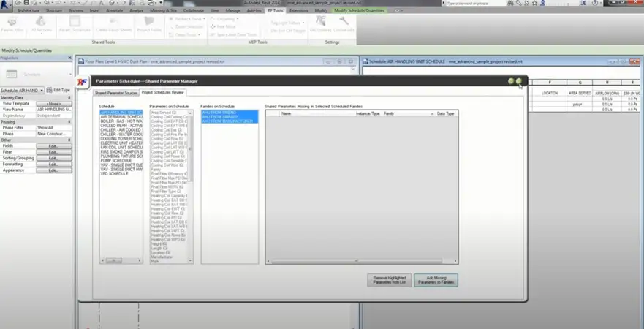Click the Phase Filter Show All value
644x329 pixels.
point(54,128)
